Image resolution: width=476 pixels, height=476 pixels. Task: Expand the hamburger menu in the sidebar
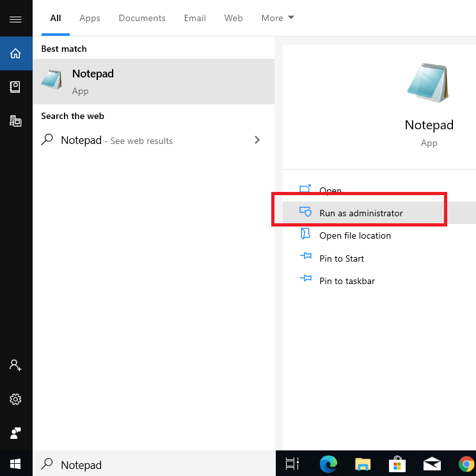[x=16, y=19]
